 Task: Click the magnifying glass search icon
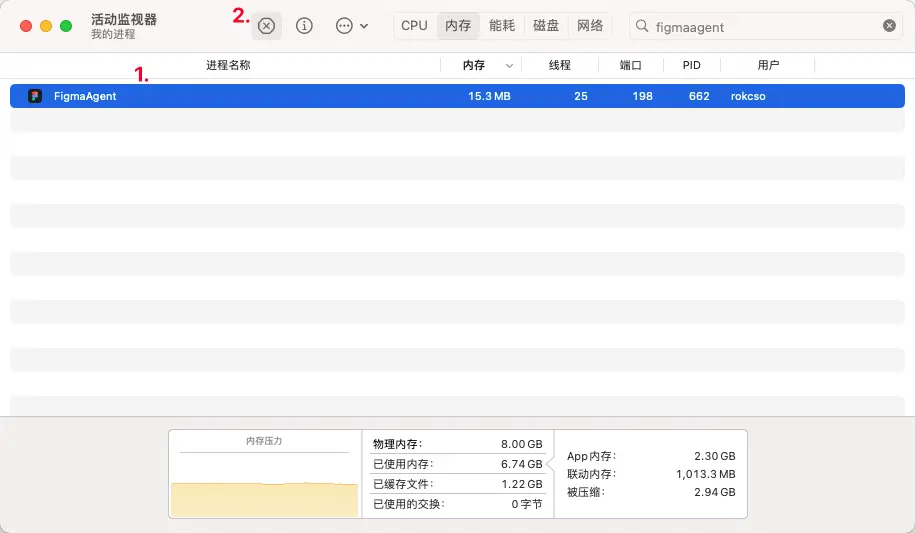tap(642, 26)
